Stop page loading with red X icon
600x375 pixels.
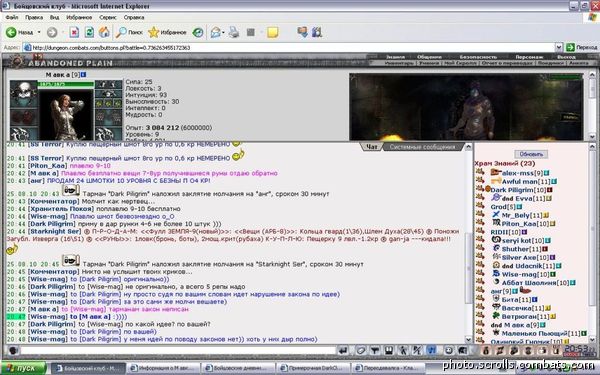(x=74, y=33)
